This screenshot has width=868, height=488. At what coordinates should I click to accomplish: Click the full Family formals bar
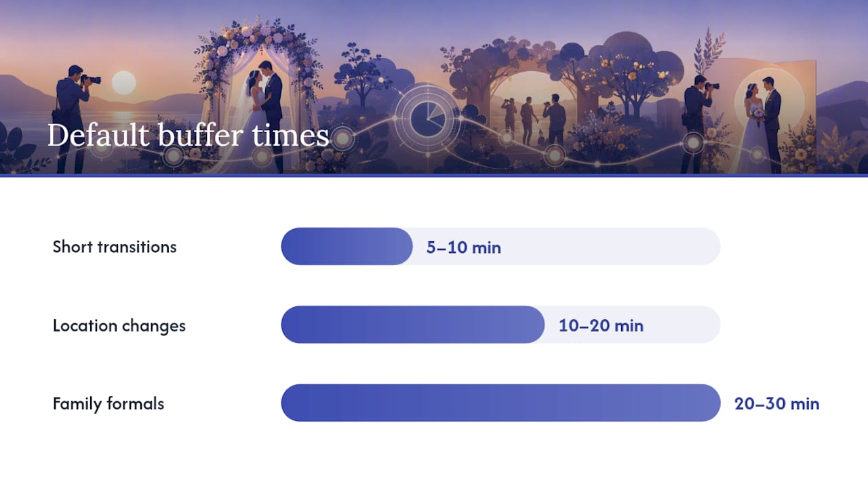pos(500,403)
